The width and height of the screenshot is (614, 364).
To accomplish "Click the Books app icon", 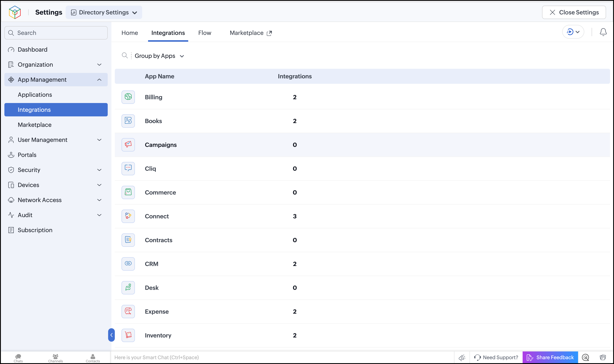I will coord(128,121).
